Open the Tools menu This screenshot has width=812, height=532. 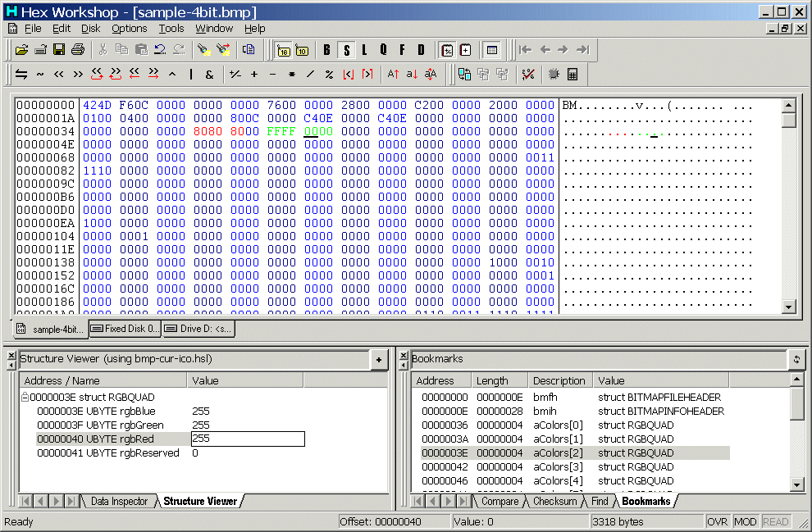click(171, 28)
